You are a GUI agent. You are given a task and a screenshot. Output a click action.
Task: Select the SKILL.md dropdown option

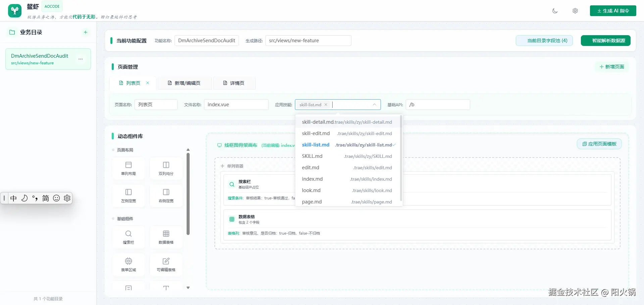(347, 156)
